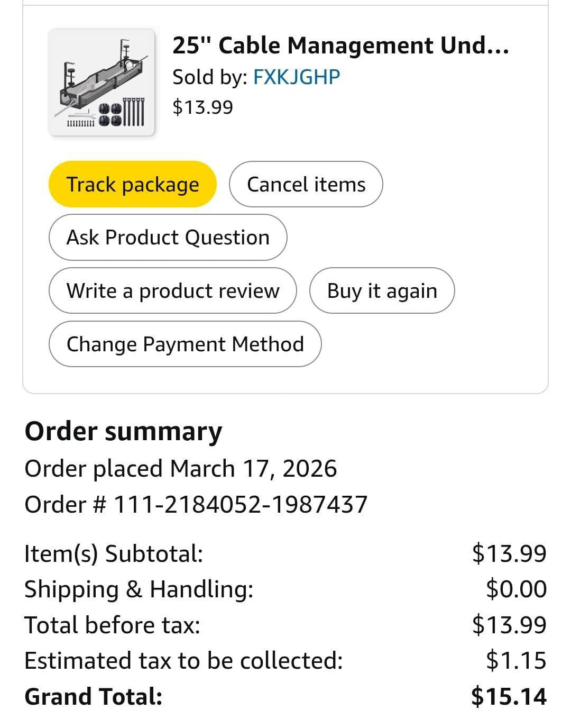This screenshot has height=728, width=571.
Task: Click the Item(s) Subtotal label
Action: [x=114, y=553]
